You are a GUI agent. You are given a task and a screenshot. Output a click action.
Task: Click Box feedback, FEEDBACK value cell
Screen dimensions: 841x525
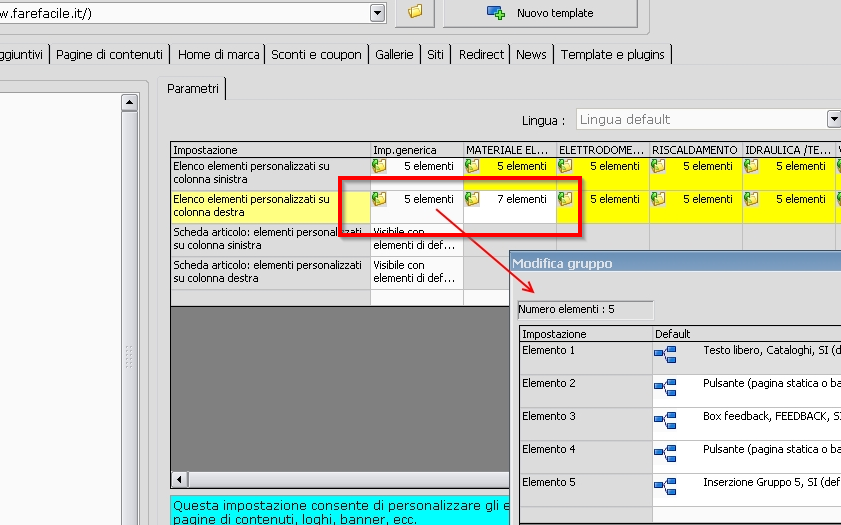(x=747, y=424)
